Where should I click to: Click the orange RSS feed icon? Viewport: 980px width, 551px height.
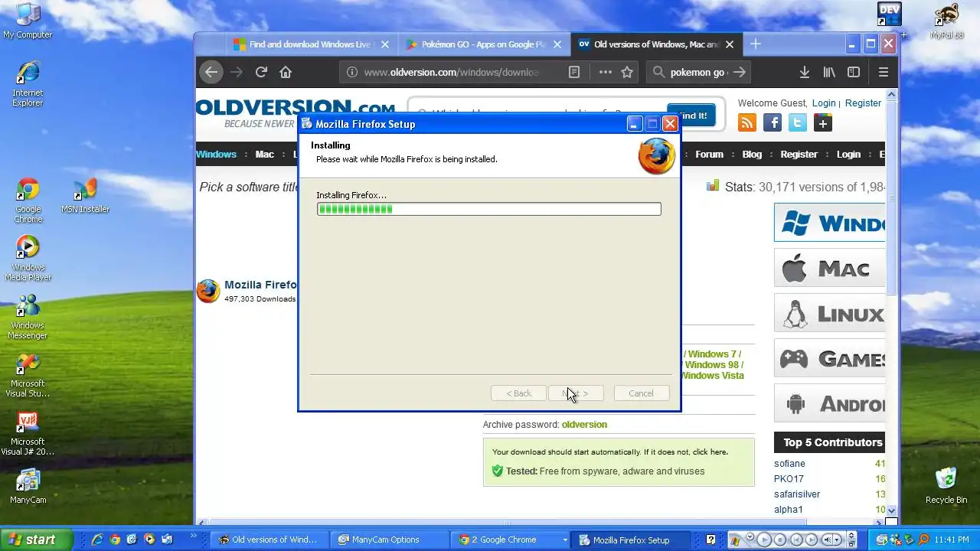click(746, 122)
